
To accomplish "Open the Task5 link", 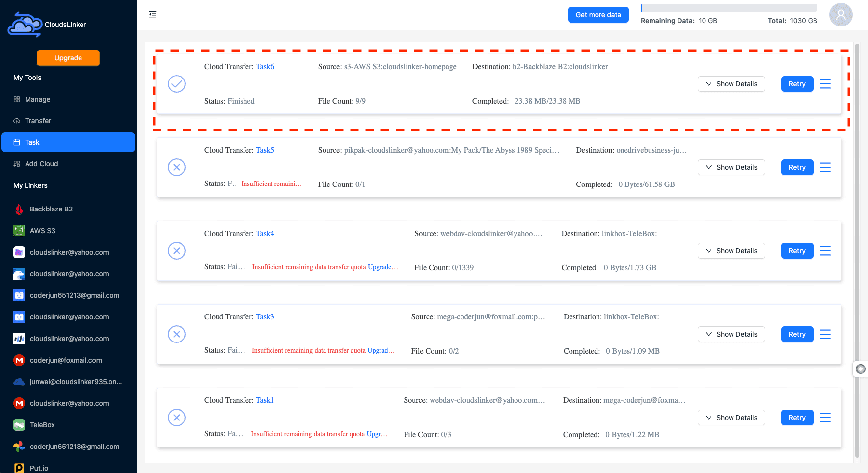I will 265,150.
